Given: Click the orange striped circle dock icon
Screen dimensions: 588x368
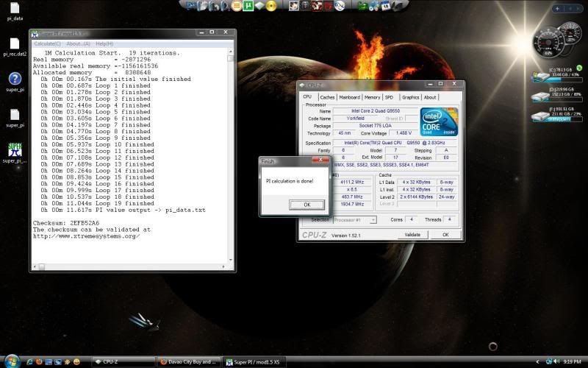Looking at the screenshot, I should point(236,6).
